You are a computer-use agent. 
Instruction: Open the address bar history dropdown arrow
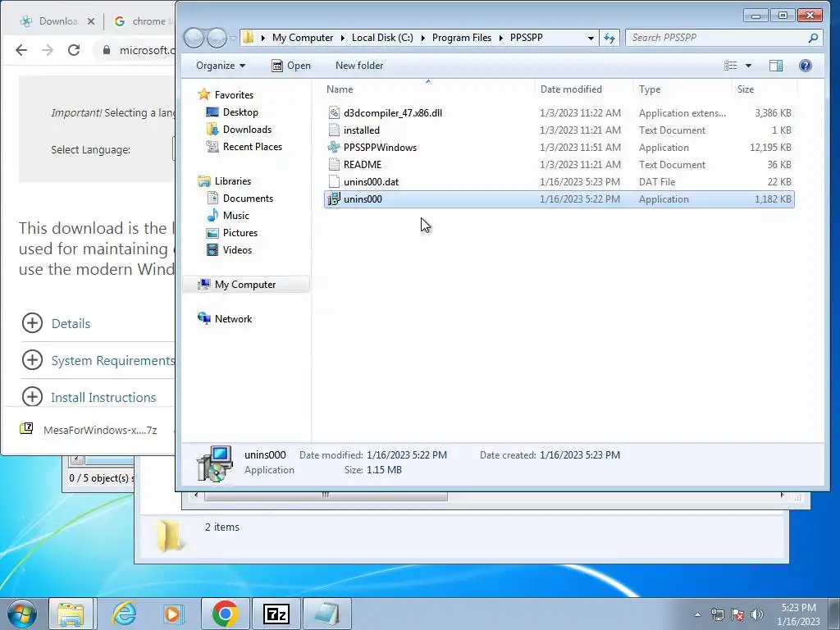pyautogui.click(x=591, y=38)
